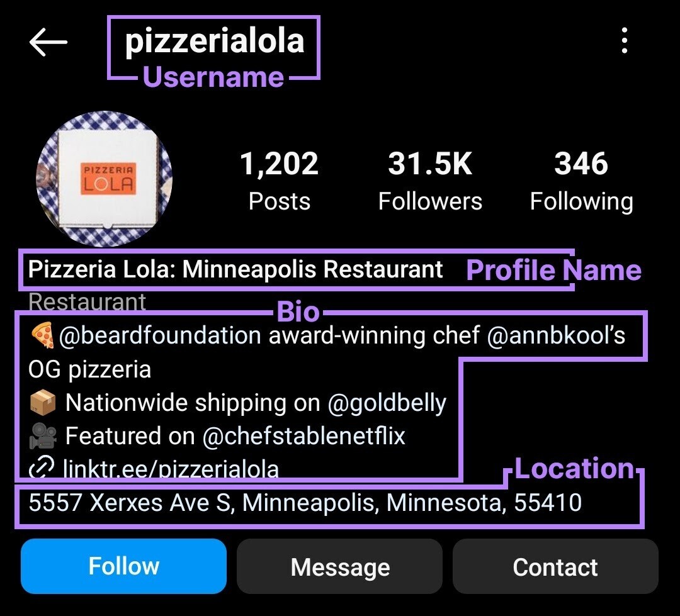Tap Follow to start following pizzerialola
The height and width of the screenshot is (616, 680).
(123, 566)
